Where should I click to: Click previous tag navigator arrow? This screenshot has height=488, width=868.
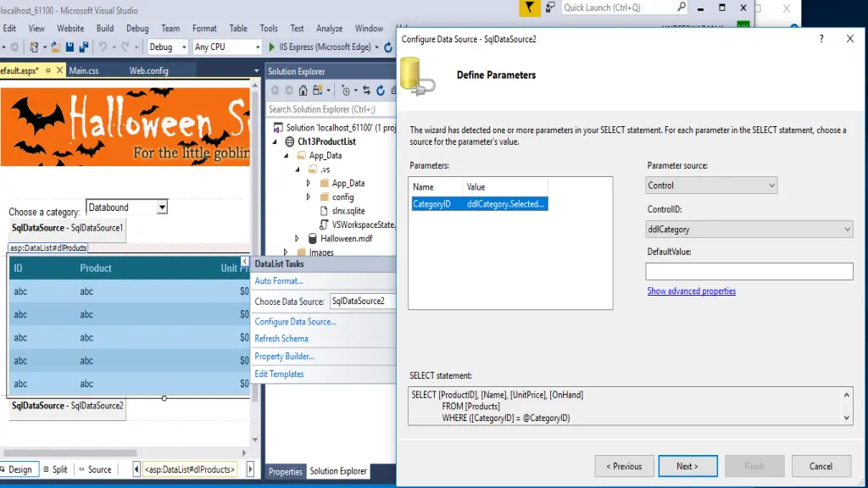point(136,469)
